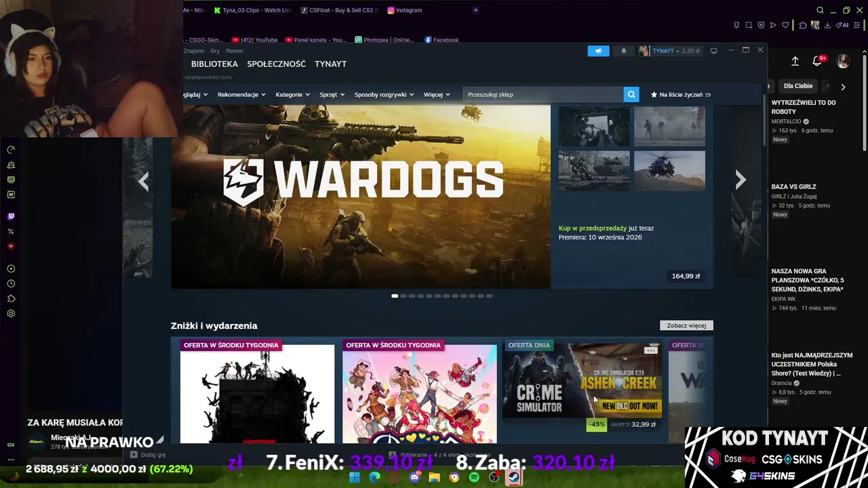868x488 pixels.
Task: Open Discord from the taskbar
Action: point(414,477)
